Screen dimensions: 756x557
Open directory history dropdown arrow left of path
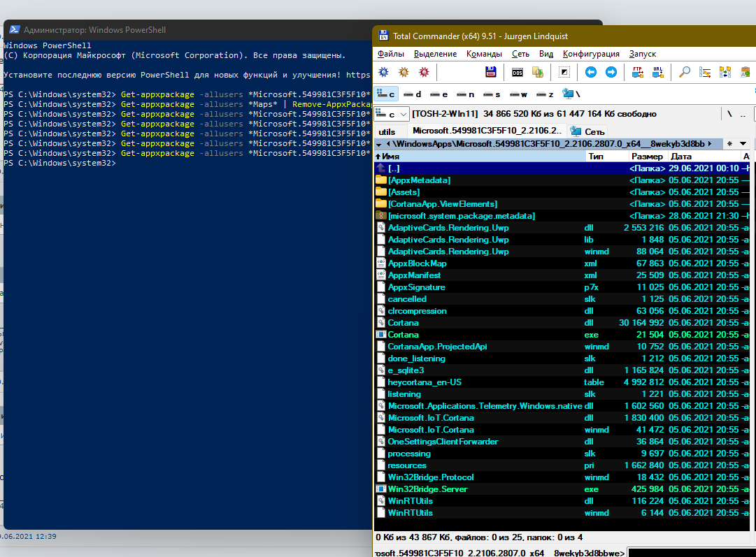click(378, 144)
